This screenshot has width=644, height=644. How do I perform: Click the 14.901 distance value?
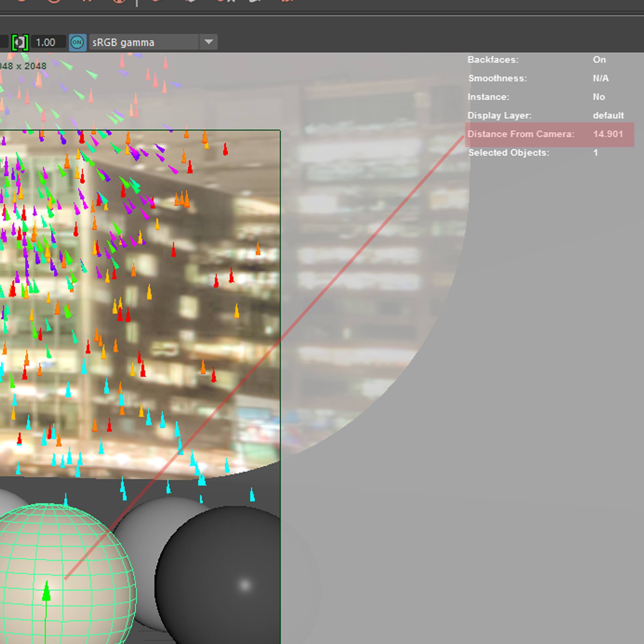pos(608,134)
